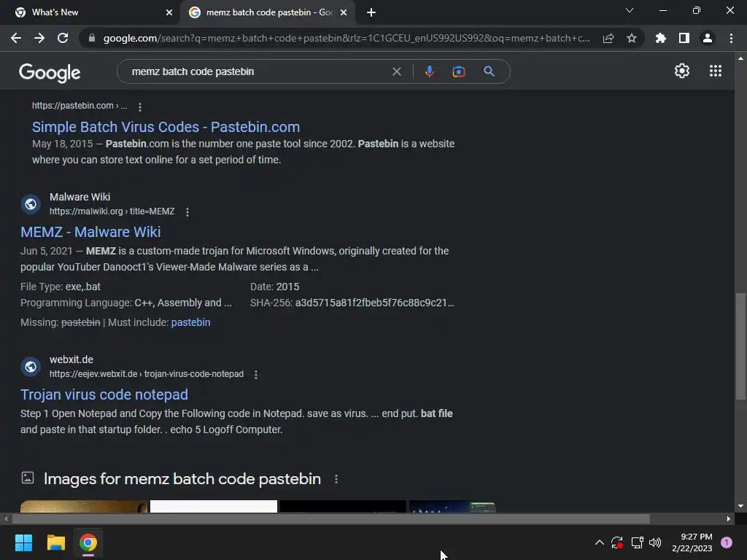Click the horizontal scrollbar thumb
This screenshot has height=560, width=747.
point(330,518)
